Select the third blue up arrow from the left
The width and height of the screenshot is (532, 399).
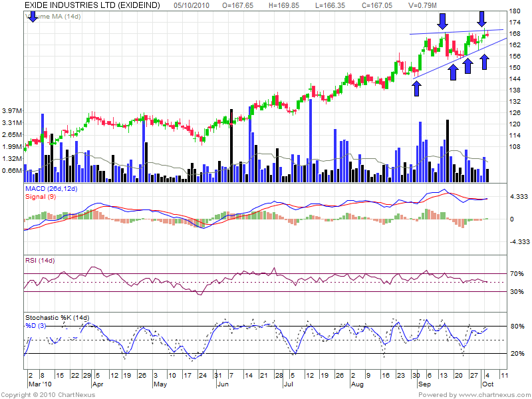468,65
